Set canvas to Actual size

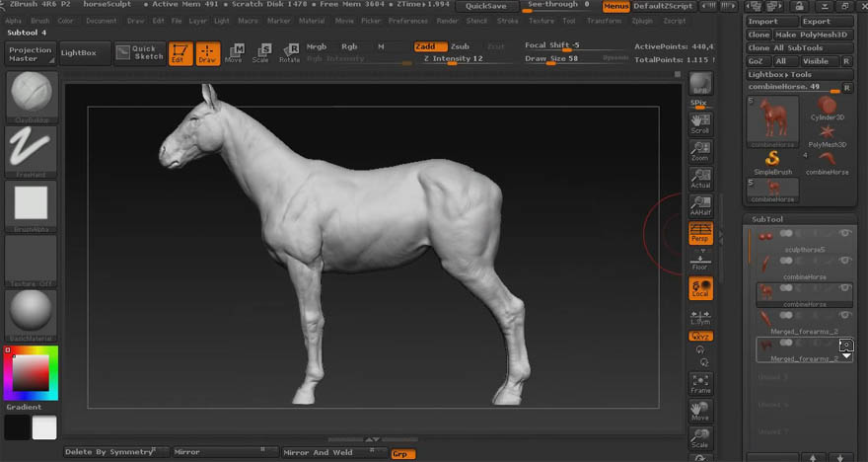point(700,179)
